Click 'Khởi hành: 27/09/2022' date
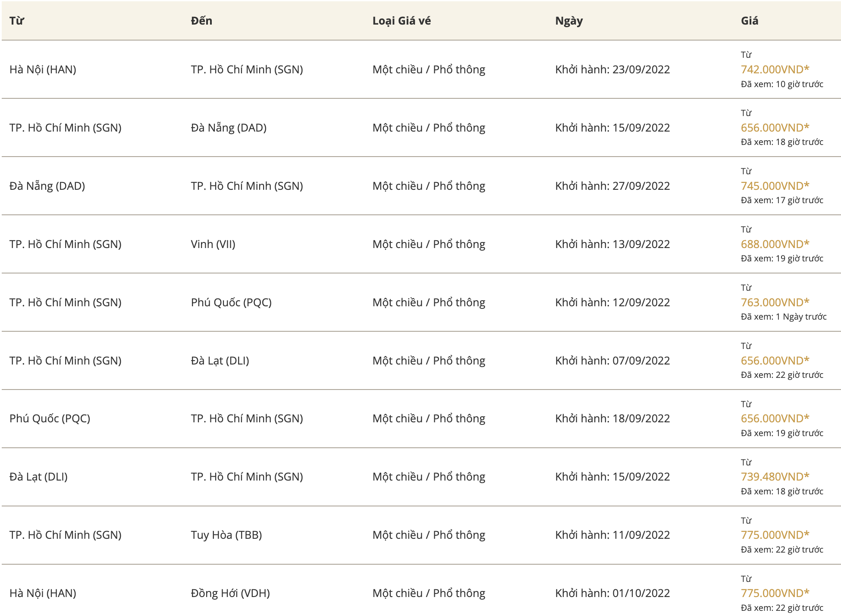Viewport: 841px width, 616px height. 612,186
